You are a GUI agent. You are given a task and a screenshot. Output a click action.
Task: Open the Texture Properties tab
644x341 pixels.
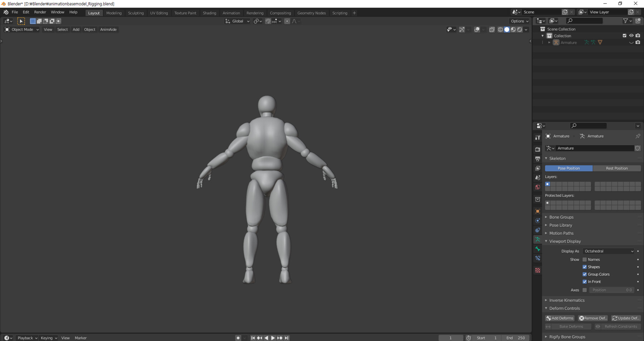(x=537, y=270)
